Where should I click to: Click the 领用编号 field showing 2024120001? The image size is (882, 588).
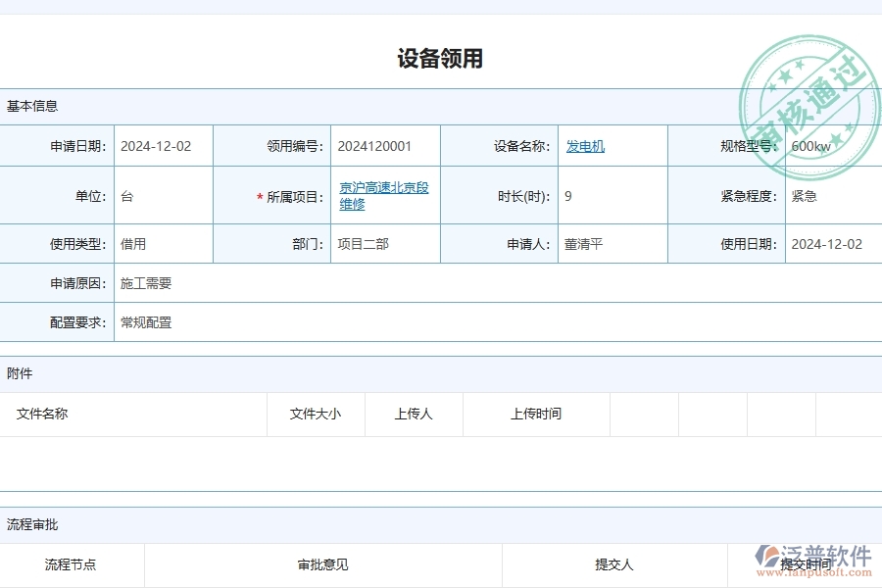371,145
